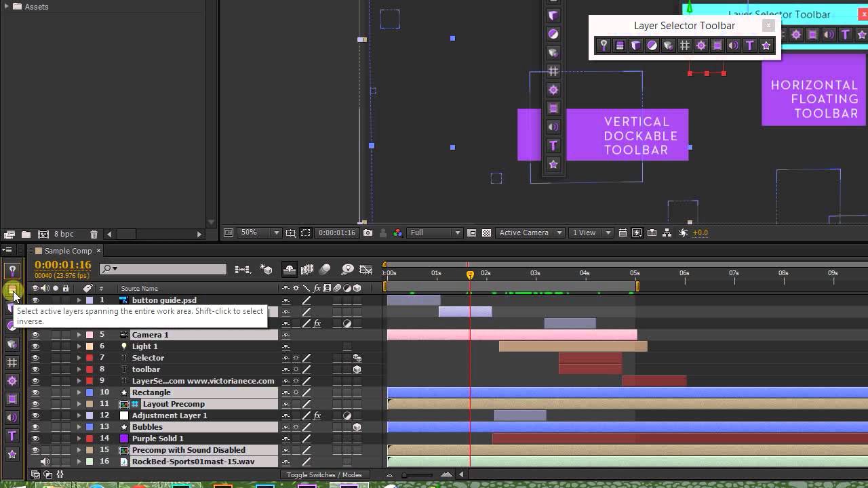Viewport: 868px width, 488px height.
Task: Open the Brainstorm tool in timeline header
Action: click(x=348, y=269)
